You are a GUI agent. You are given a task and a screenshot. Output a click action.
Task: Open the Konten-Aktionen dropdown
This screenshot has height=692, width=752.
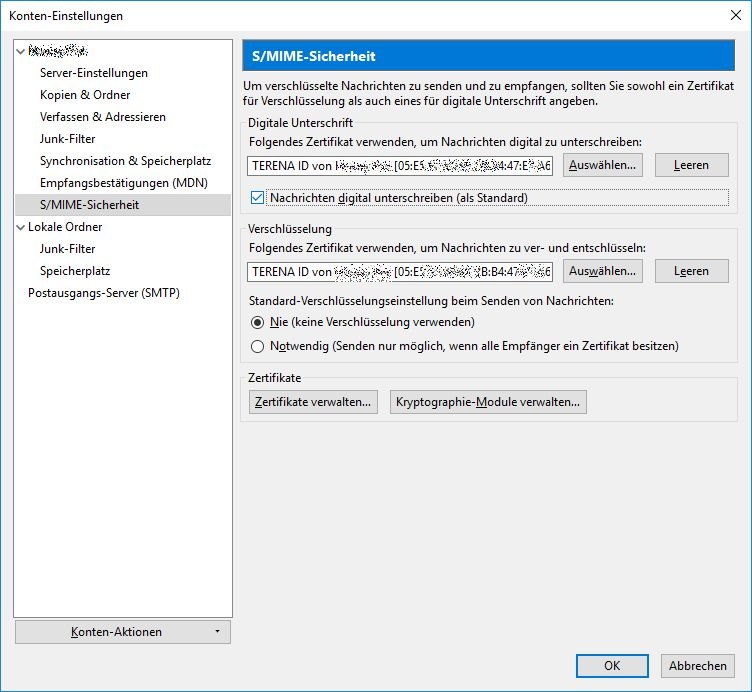point(123,632)
